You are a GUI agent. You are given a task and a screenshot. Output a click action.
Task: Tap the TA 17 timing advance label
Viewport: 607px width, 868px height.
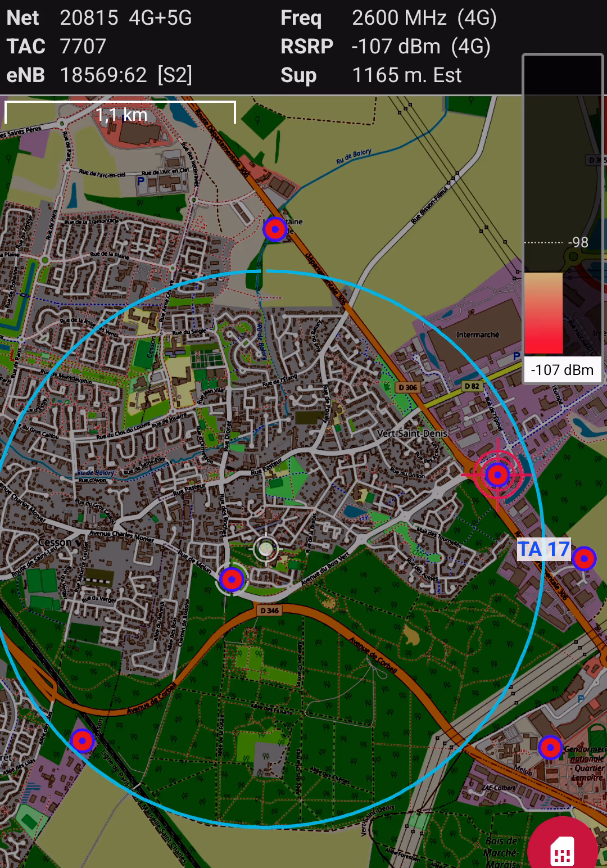543,549
